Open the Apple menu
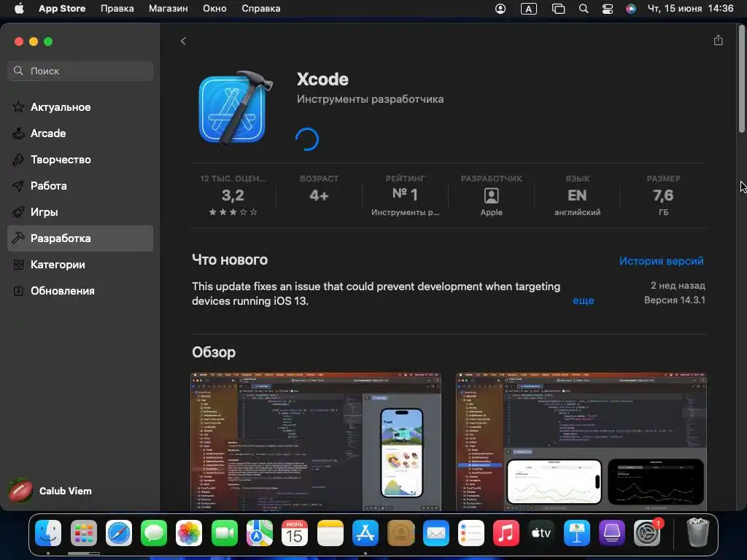The width and height of the screenshot is (747, 560). [x=19, y=9]
